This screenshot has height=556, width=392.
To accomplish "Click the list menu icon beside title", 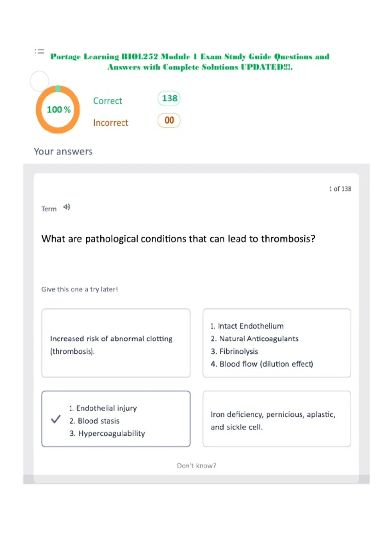I will [40, 51].
